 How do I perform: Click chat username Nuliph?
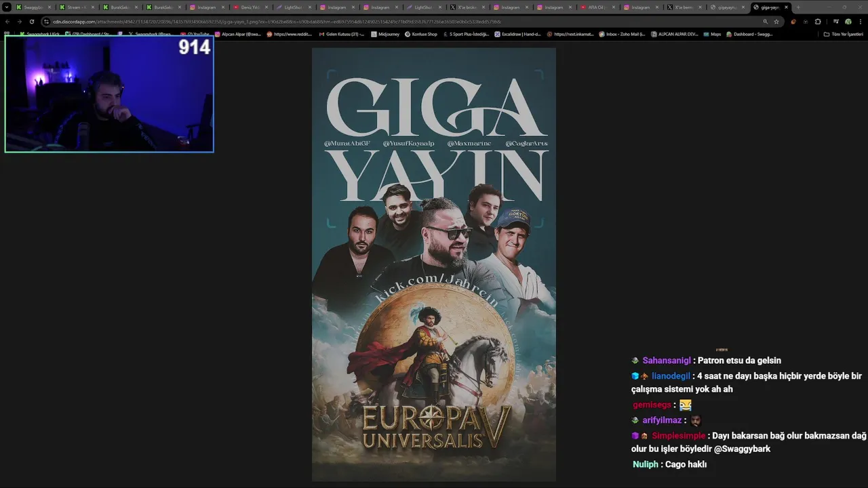[x=646, y=464]
